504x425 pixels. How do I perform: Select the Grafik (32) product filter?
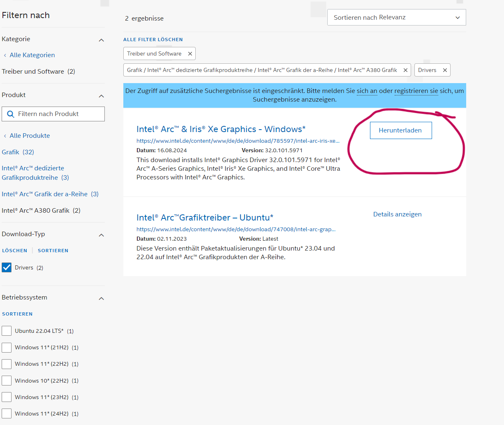(x=18, y=152)
